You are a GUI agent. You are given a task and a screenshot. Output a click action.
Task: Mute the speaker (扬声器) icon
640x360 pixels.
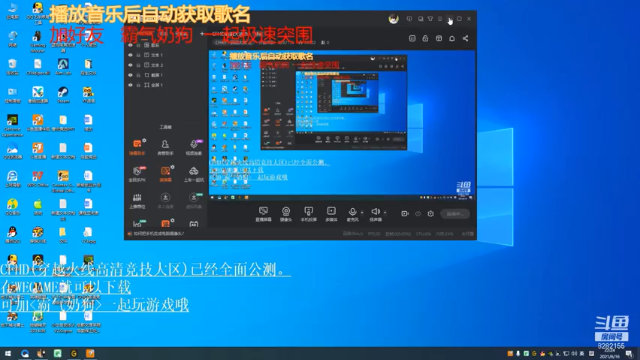pyautogui.click(x=375, y=211)
